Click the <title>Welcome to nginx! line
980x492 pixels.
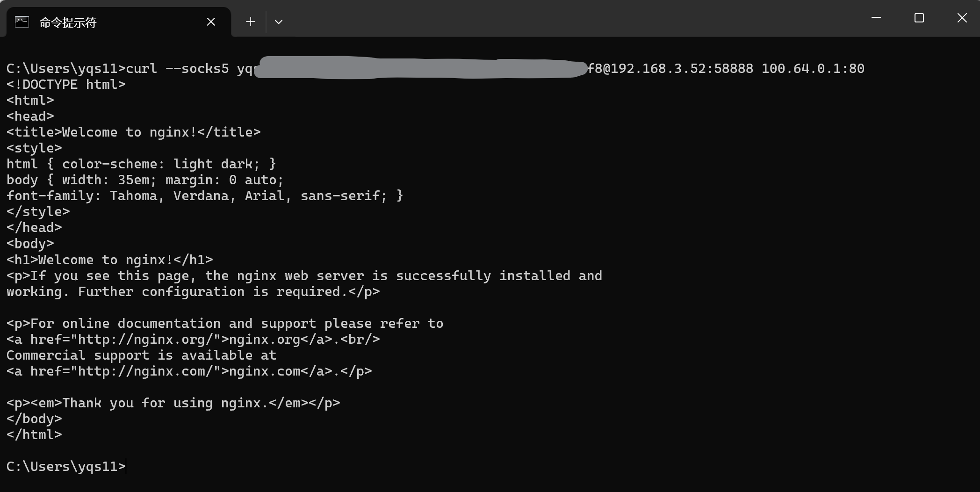click(x=134, y=132)
